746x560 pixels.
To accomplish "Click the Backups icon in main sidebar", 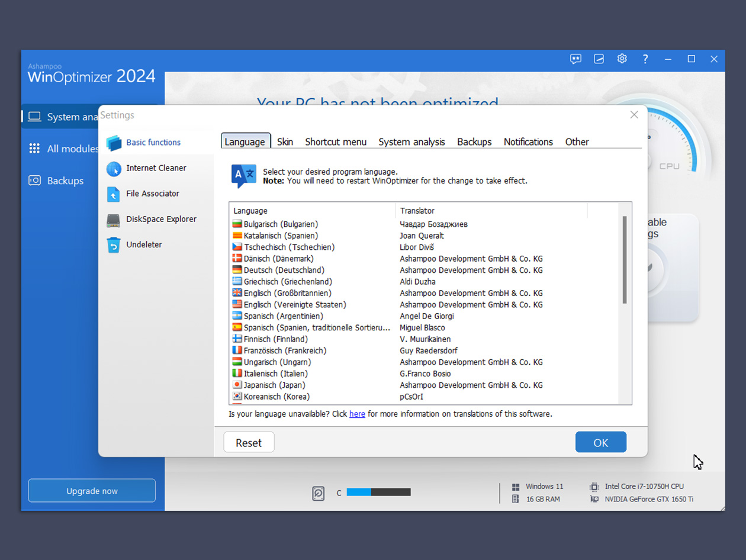I will (x=34, y=181).
